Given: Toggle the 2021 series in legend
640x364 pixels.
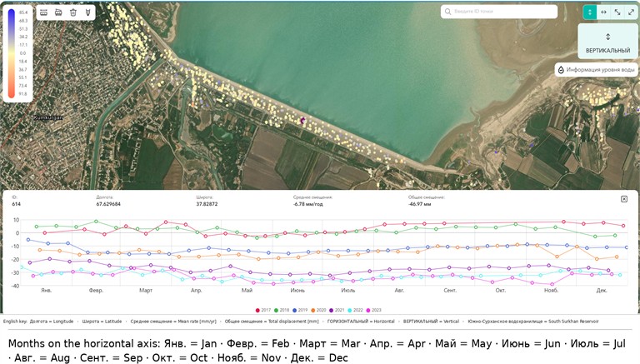Looking at the screenshot, I should pos(337,310).
